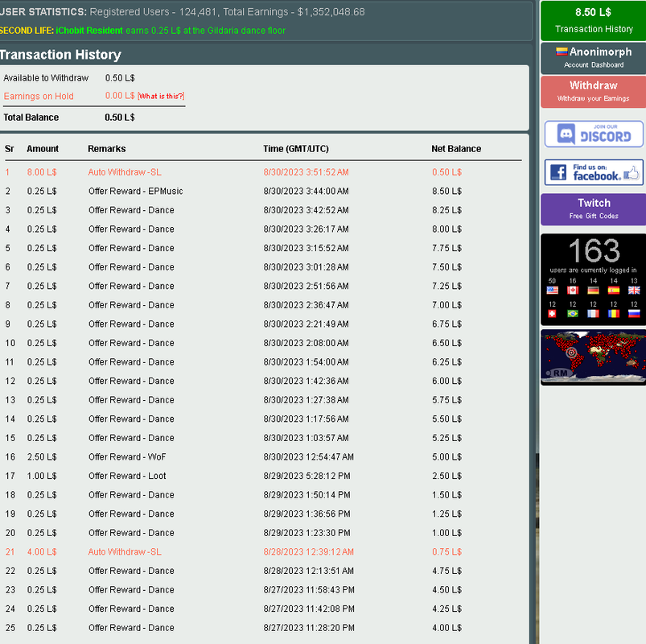Screen dimensions: 646x644
Task: Click the Canada flag icon
Action: point(573,291)
